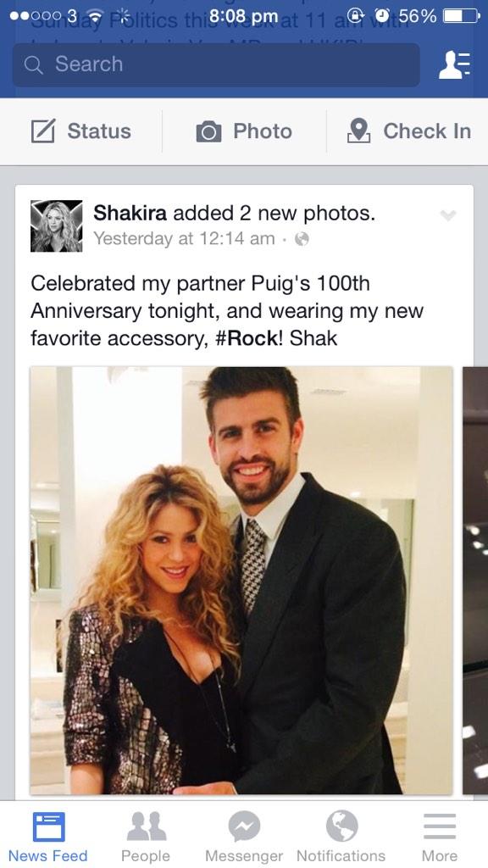Tap the Check In location pin icon

pyautogui.click(x=358, y=131)
